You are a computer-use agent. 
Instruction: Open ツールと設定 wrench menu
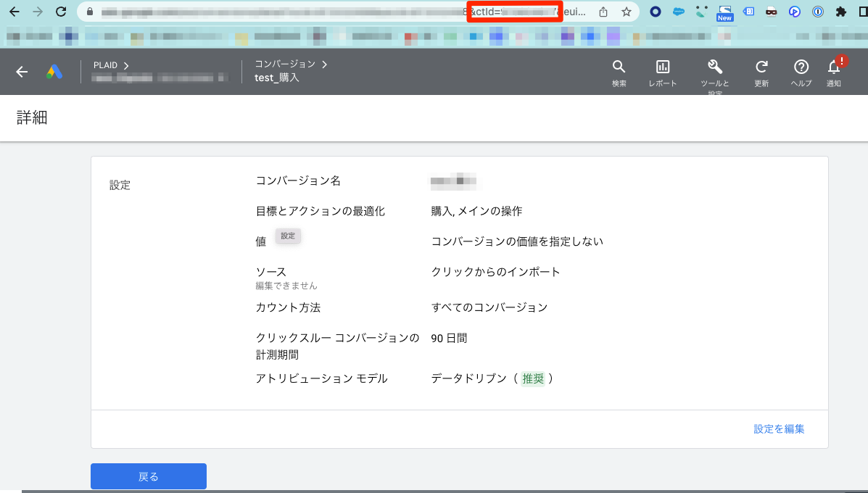click(715, 76)
